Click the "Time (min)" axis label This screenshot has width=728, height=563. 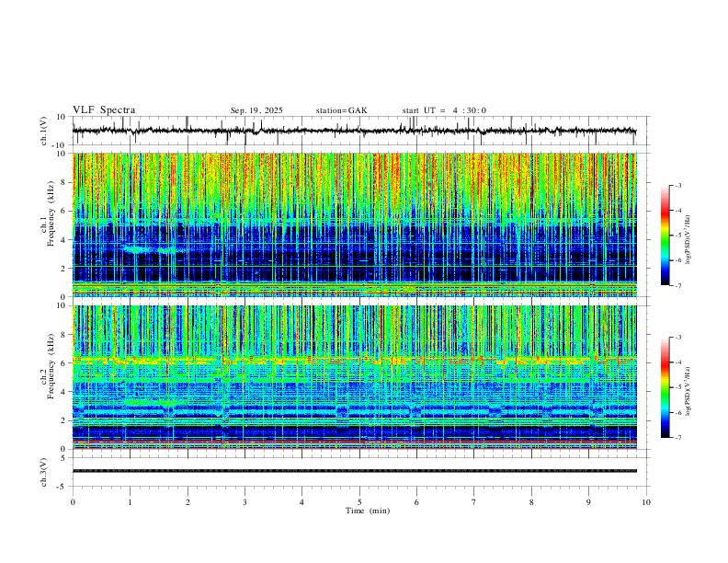coord(368,511)
